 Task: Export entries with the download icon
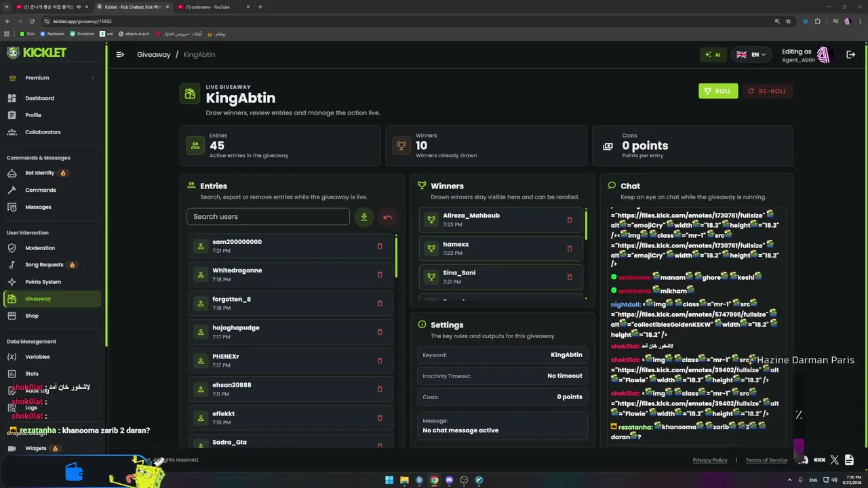pyautogui.click(x=364, y=217)
